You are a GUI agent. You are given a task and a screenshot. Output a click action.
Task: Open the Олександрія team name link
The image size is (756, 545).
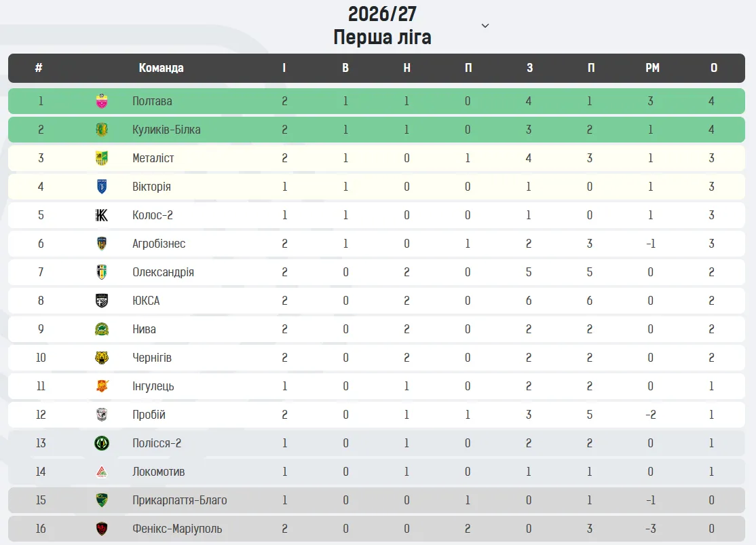click(164, 272)
